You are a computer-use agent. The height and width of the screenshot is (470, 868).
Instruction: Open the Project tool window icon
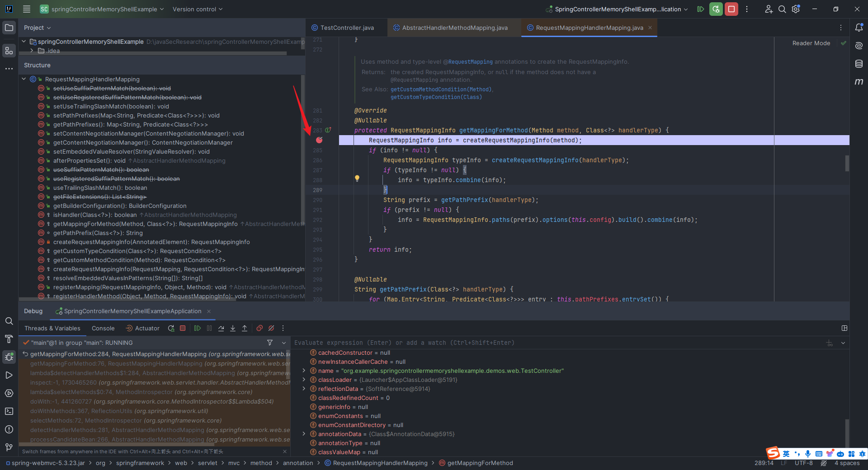[9, 28]
